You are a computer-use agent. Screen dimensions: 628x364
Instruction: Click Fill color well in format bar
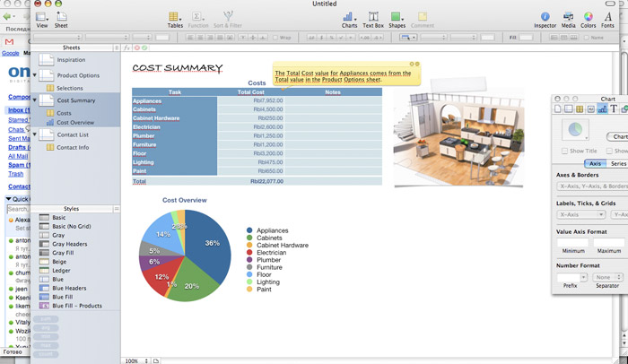pyautogui.click(x=526, y=38)
